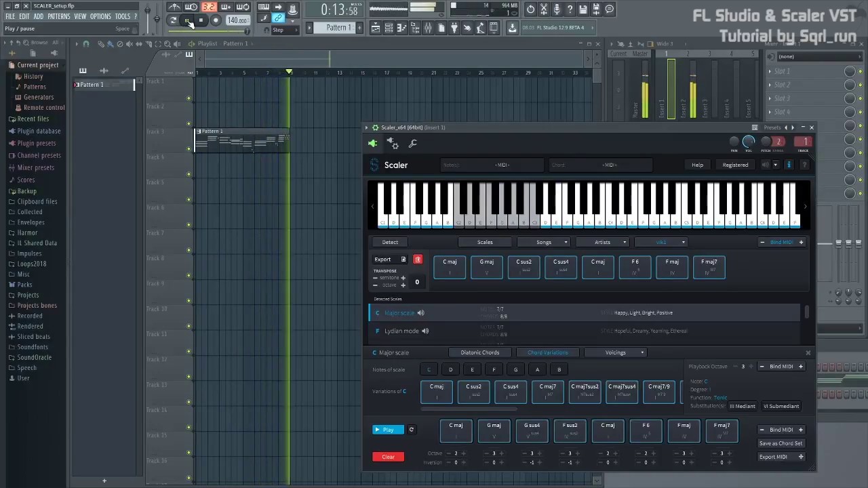The image size is (868, 488).
Task: Open the FL Studio playlist view icon
Action: [x=375, y=28]
